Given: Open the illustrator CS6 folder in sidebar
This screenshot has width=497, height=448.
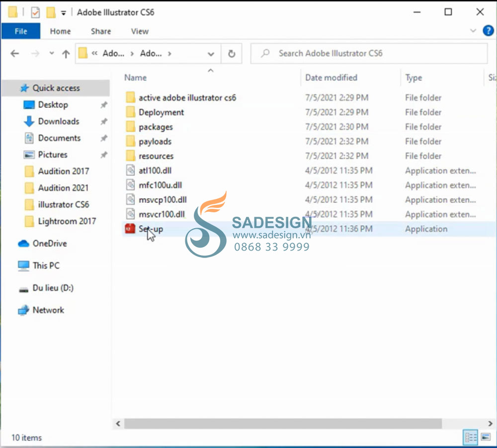Looking at the screenshot, I should click(64, 204).
